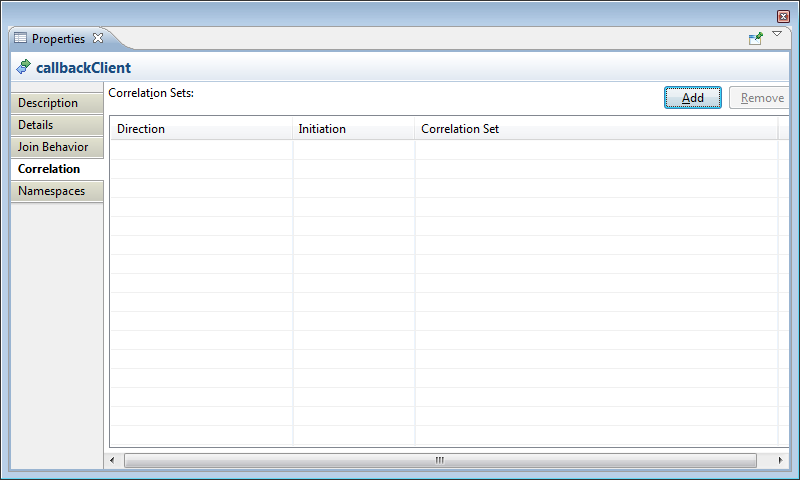
Task: Click the Remove button
Action: [762, 98]
